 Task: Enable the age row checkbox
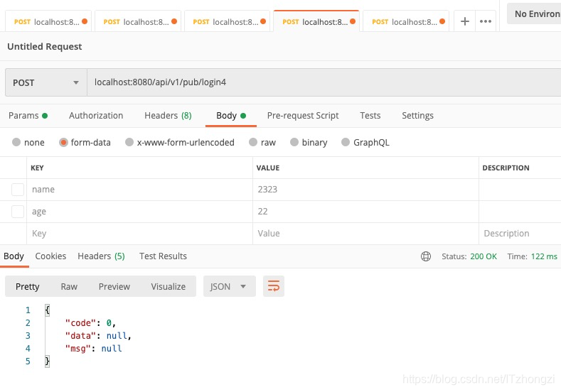[18, 212]
